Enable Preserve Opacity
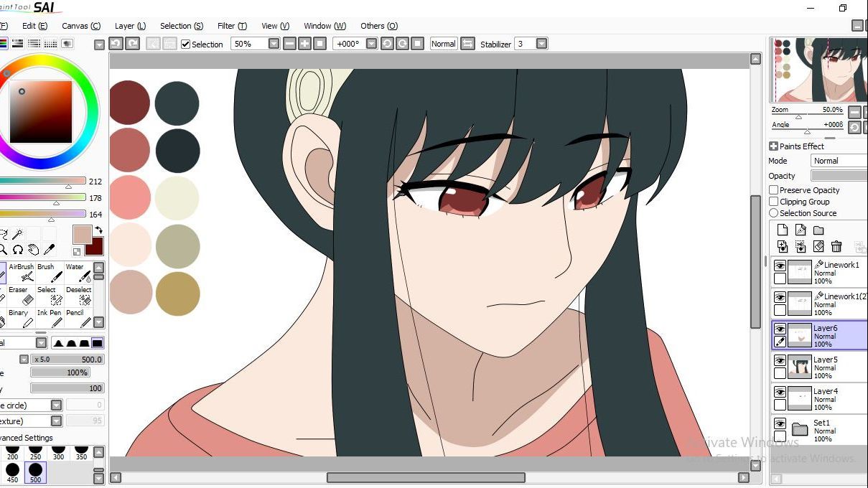 pos(773,190)
